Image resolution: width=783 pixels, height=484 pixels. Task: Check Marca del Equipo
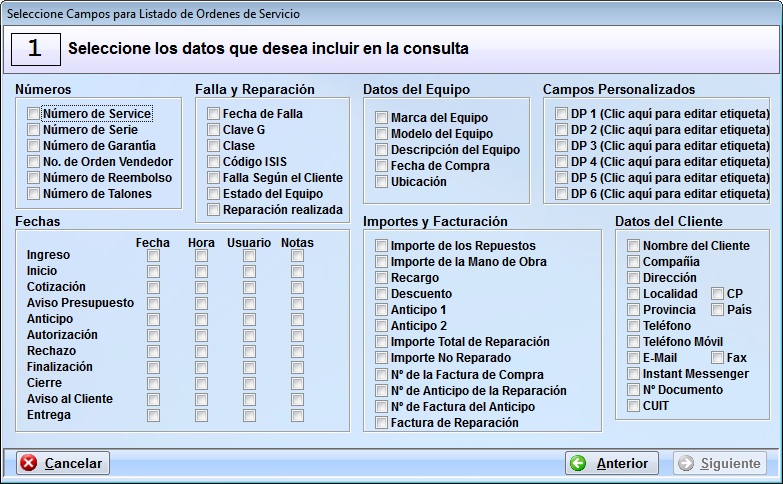[382, 118]
